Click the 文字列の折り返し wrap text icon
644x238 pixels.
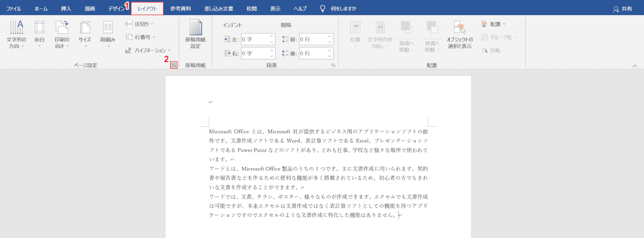pyautogui.click(x=380, y=27)
